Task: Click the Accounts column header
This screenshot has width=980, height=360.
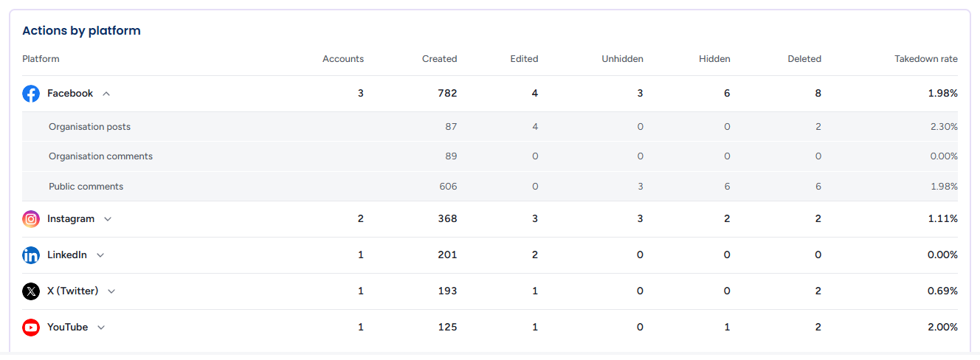Action: point(343,59)
